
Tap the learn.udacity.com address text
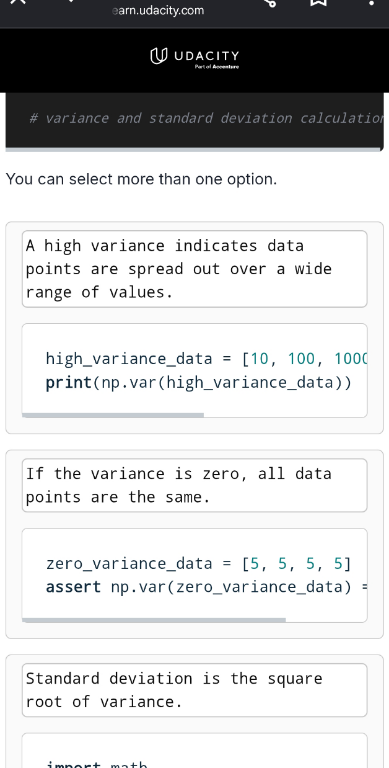click(158, 10)
